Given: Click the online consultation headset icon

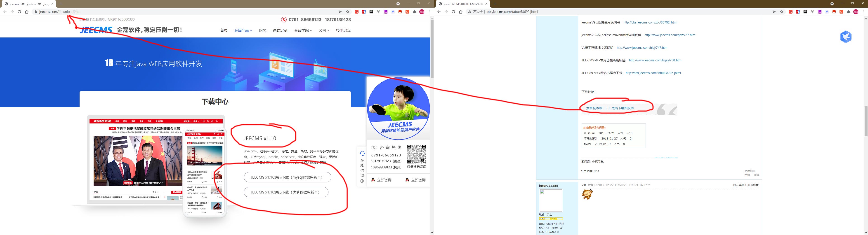Looking at the screenshot, I should click(362, 154).
